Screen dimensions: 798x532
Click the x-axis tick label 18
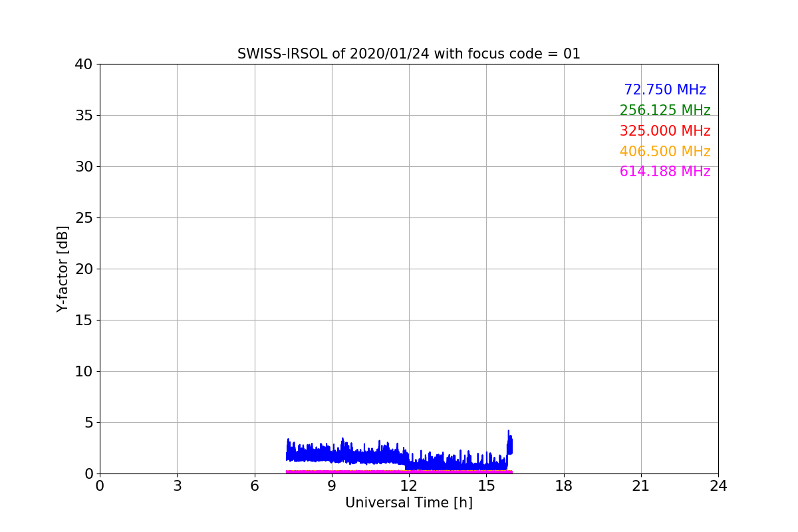pos(564,486)
